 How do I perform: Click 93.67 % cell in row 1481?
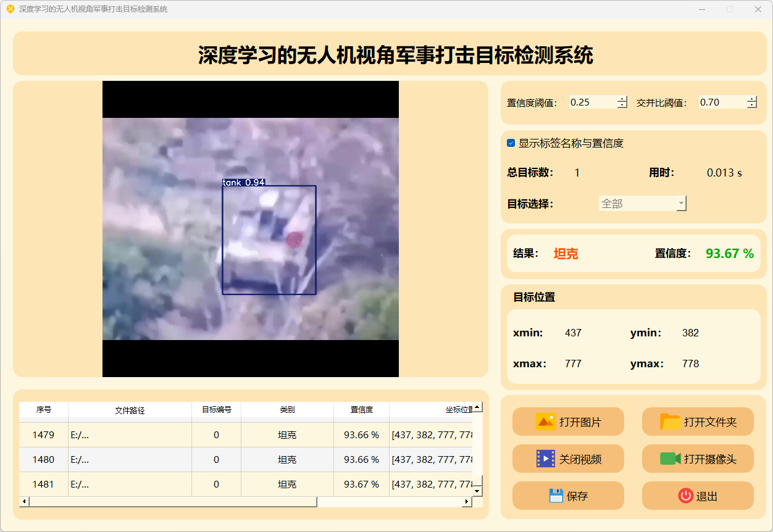361,484
